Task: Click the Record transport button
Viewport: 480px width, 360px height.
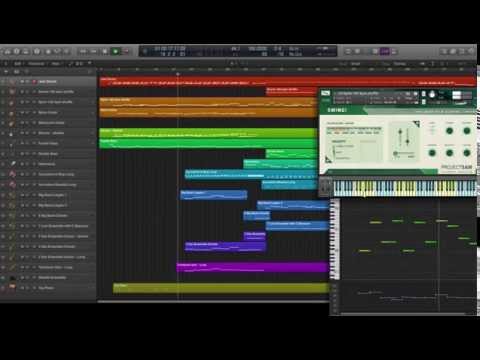Action: (126, 51)
